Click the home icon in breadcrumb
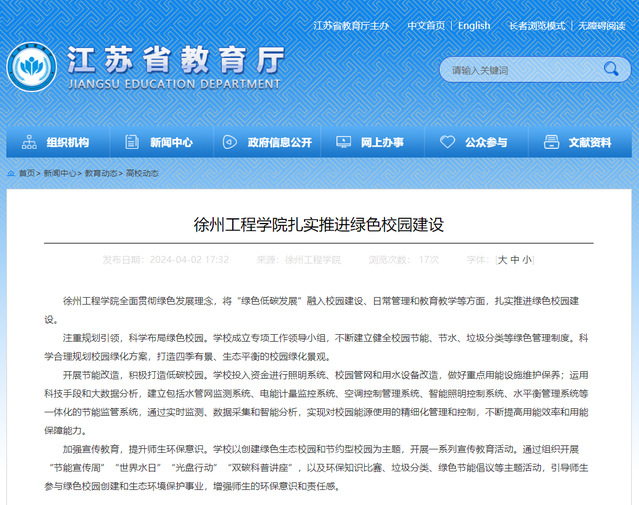Viewport: 639px width, 505px height. [10, 173]
